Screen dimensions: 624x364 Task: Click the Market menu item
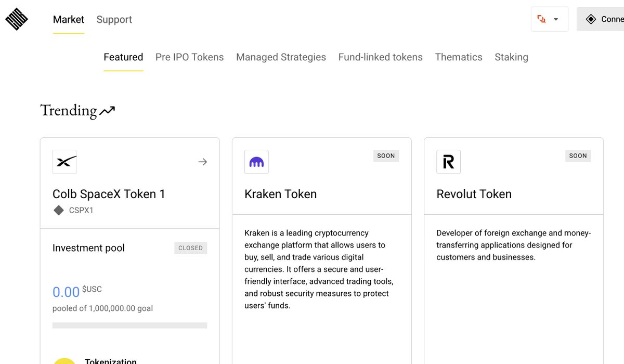pos(69,20)
